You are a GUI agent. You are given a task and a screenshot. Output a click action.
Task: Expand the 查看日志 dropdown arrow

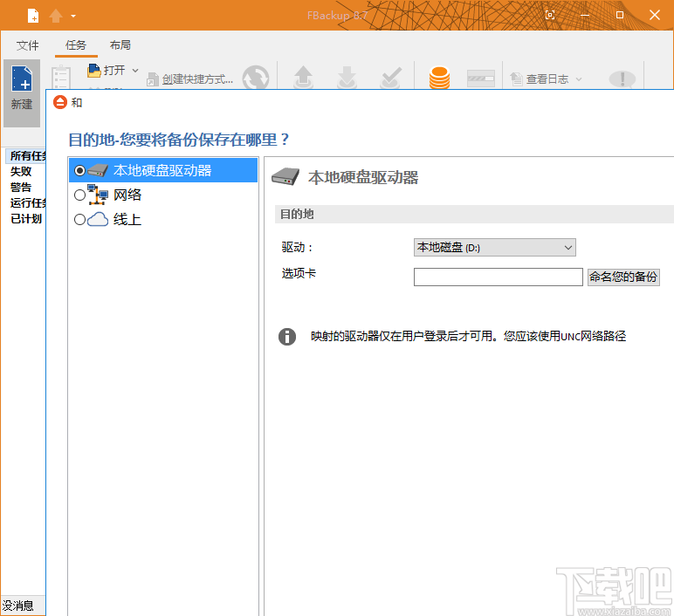579,79
